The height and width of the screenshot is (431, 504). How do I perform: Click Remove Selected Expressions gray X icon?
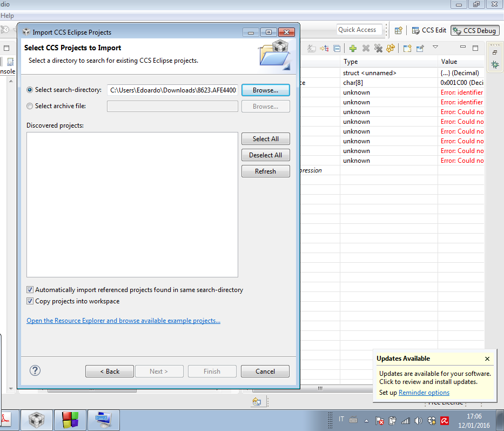point(366,48)
